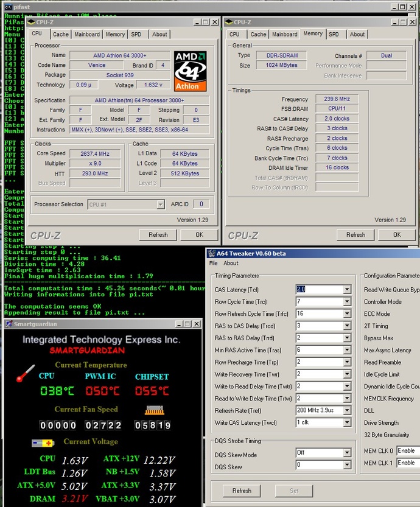Switch to Cache tab in left CPU-Z
The height and width of the screenshot is (507, 420).
coord(60,34)
